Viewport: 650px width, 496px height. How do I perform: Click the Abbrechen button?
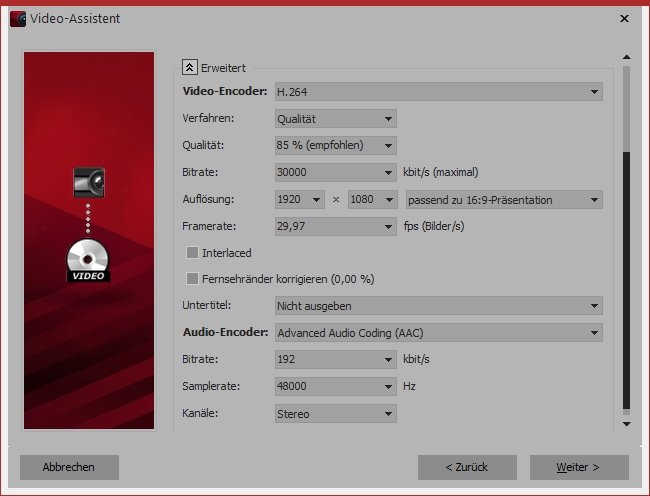[x=69, y=467]
